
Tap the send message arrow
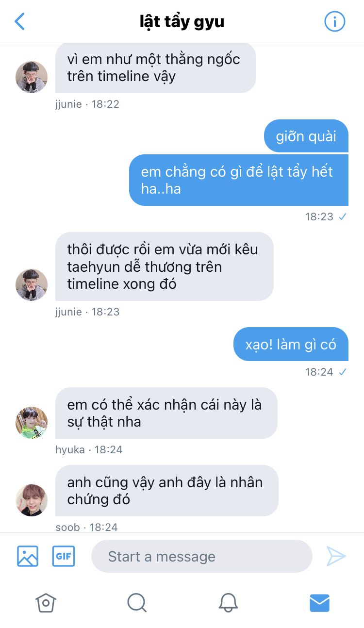336,556
